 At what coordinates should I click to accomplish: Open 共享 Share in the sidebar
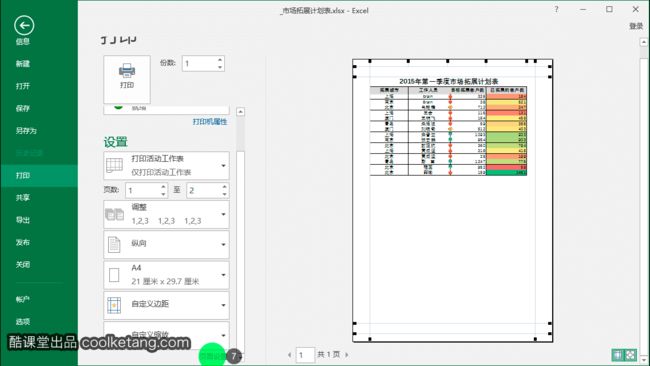(x=23, y=198)
